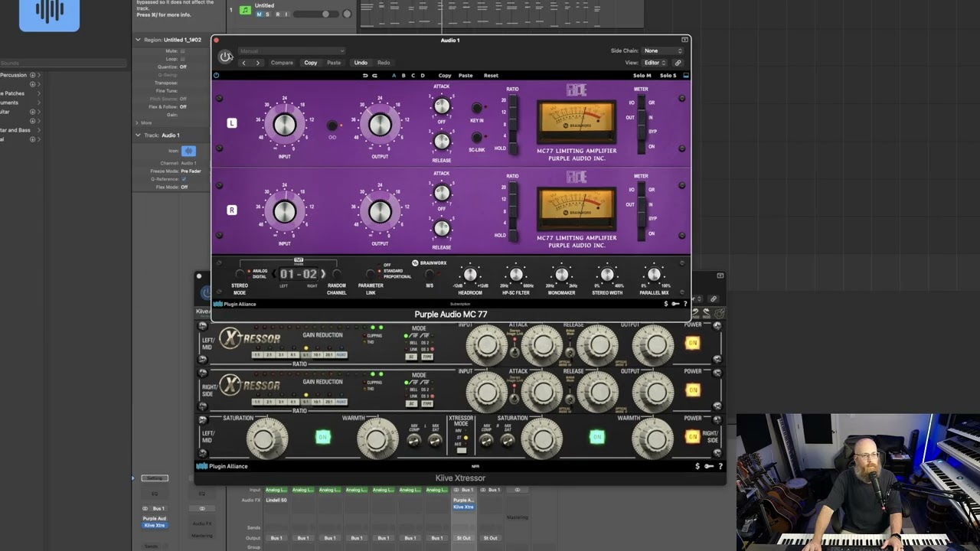Click the Stereo Width knob
980x551 pixels.
[x=607, y=275]
